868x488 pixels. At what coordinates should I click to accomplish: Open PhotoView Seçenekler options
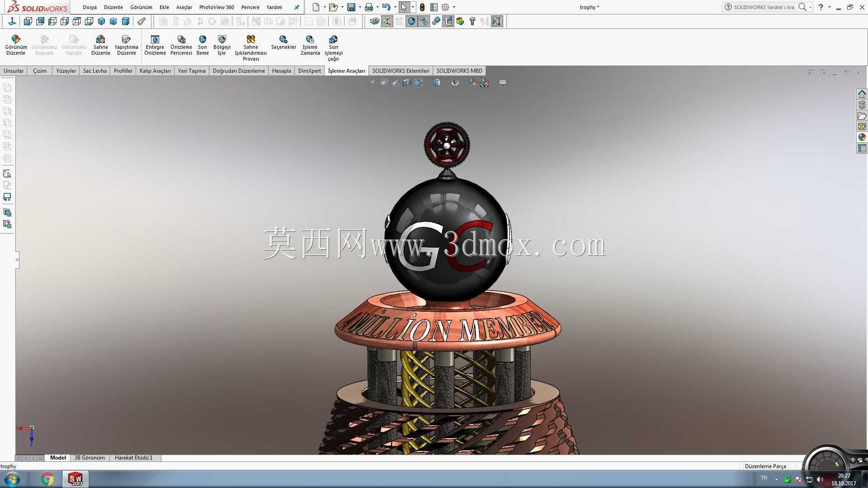point(283,42)
